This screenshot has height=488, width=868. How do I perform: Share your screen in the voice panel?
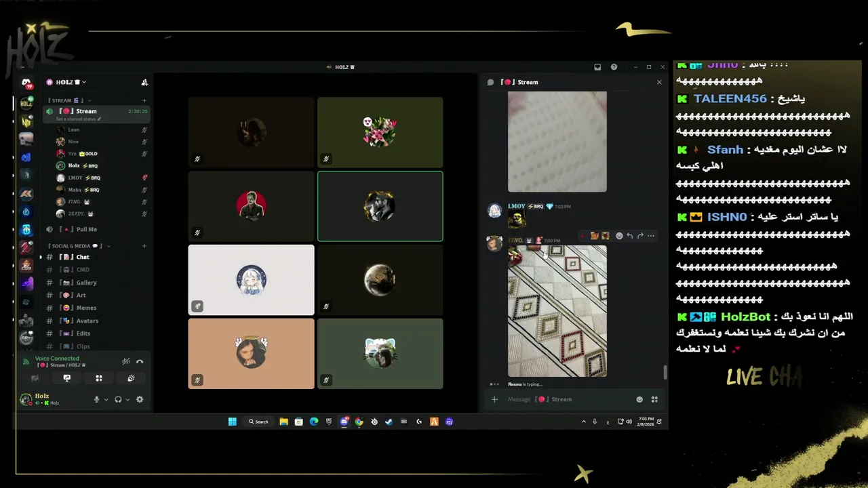point(66,378)
